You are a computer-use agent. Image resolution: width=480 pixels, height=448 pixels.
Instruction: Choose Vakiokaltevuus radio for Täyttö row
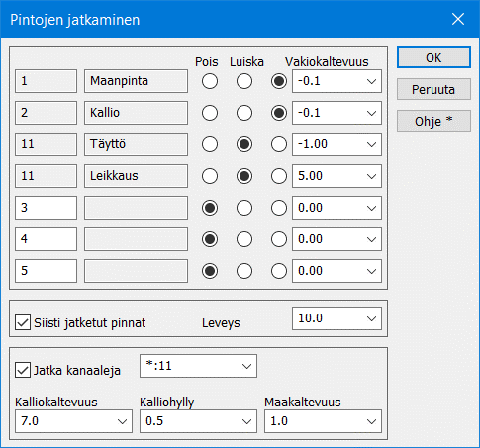279,144
